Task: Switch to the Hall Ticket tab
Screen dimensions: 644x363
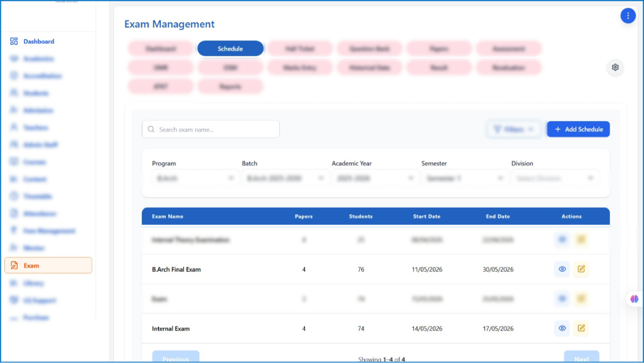Action: [x=300, y=48]
